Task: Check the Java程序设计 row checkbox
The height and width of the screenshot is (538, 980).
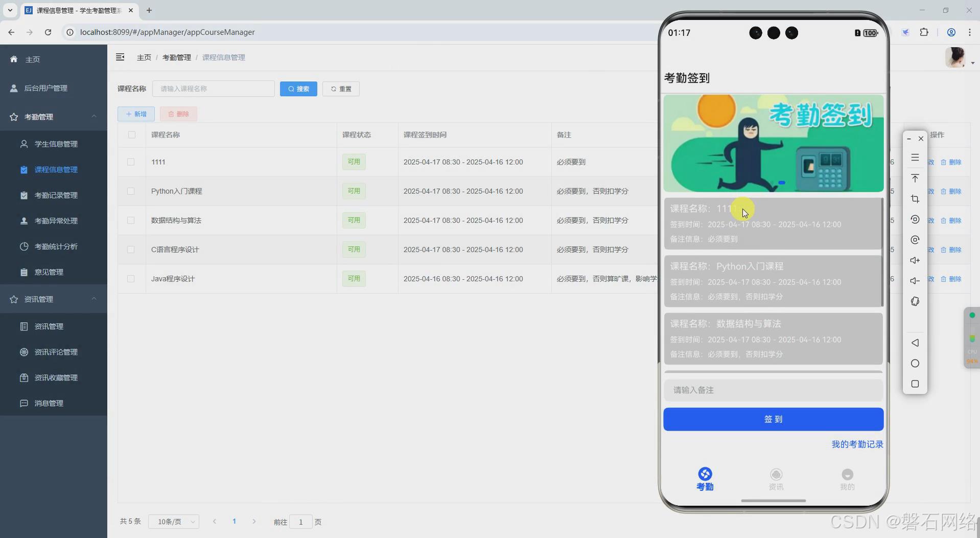Action: coord(131,278)
